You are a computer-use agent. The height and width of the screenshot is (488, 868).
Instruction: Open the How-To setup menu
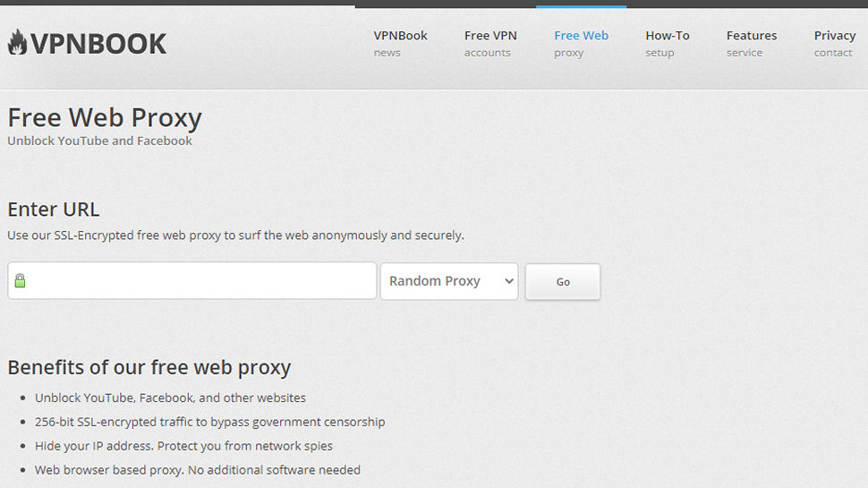(667, 44)
